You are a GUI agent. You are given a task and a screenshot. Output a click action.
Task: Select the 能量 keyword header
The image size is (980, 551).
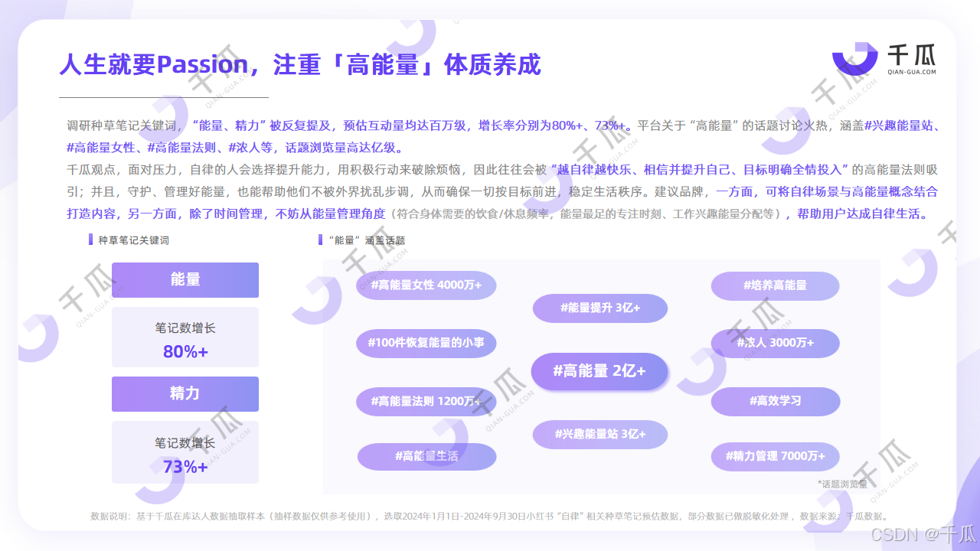pyautogui.click(x=185, y=280)
